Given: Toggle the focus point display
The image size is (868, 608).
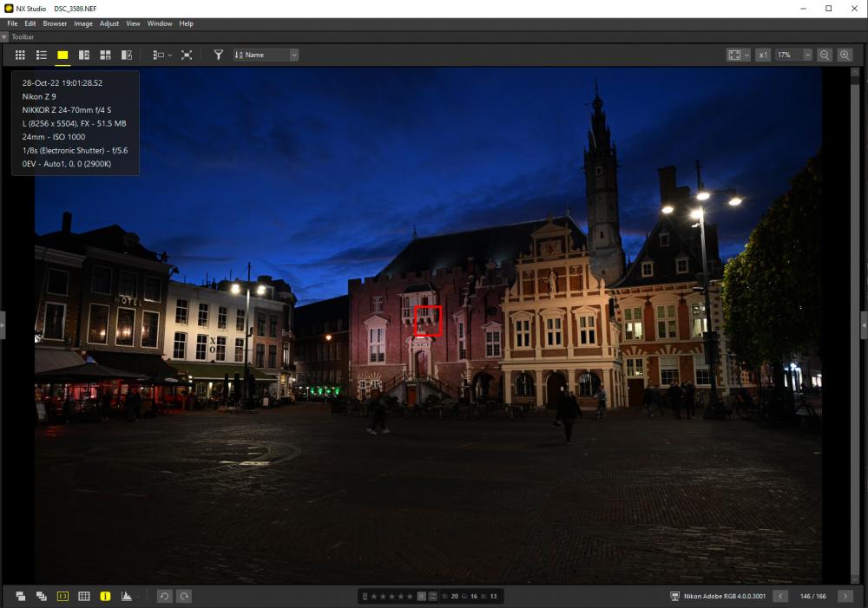Looking at the screenshot, I should click(x=62, y=596).
